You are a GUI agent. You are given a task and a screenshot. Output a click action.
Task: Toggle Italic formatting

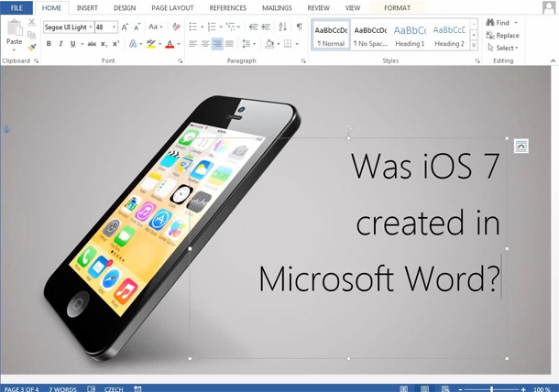click(x=61, y=44)
